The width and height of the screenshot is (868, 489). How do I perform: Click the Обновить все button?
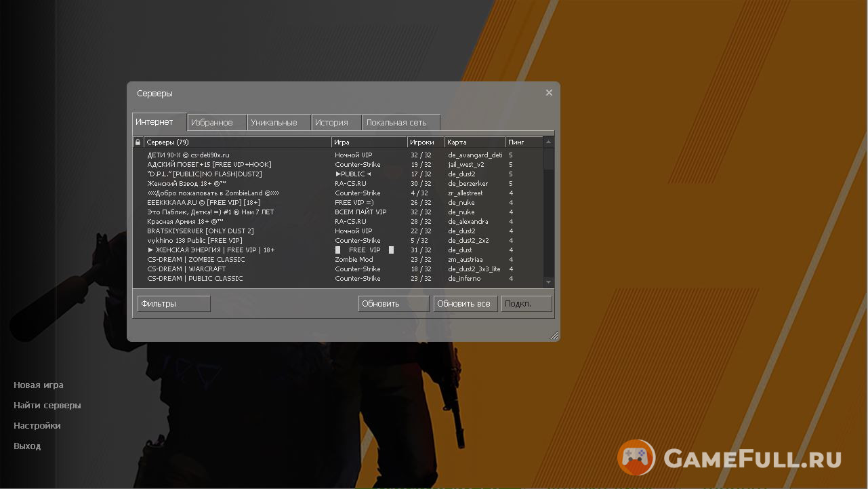(466, 304)
